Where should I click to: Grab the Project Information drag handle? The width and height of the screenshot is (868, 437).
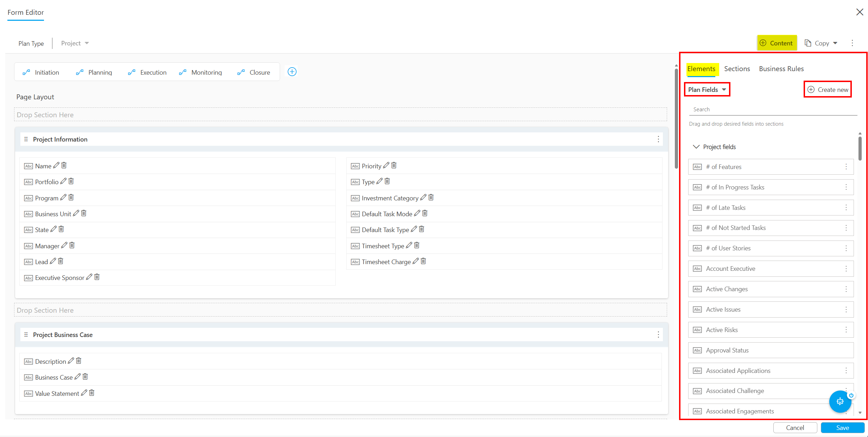point(26,139)
